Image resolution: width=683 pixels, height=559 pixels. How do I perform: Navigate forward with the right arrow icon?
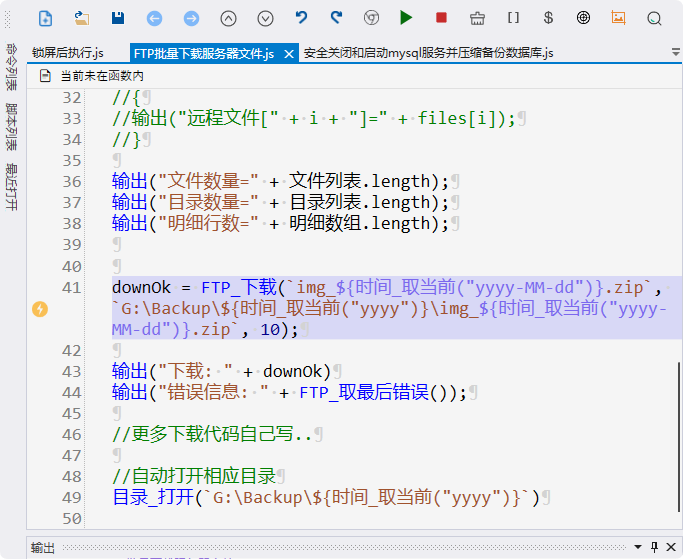coord(191,18)
